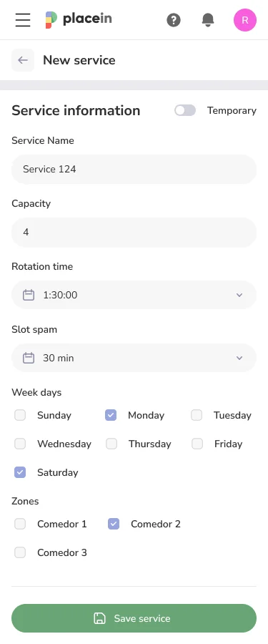Open the help question mark icon
The height and width of the screenshot is (644, 268).
[x=174, y=20]
